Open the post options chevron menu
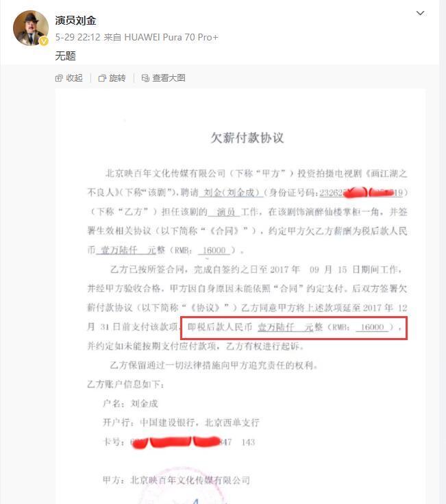446x504 pixels. click(x=421, y=13)
